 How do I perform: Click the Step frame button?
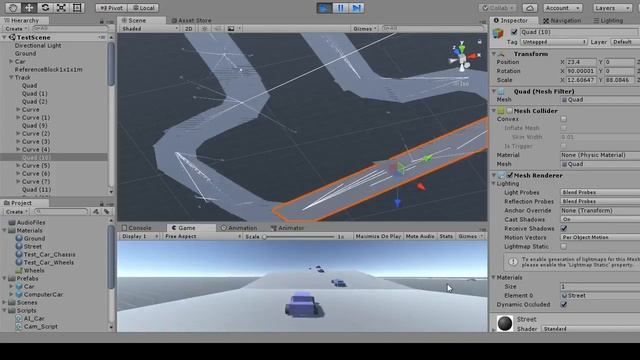point(356,8)
